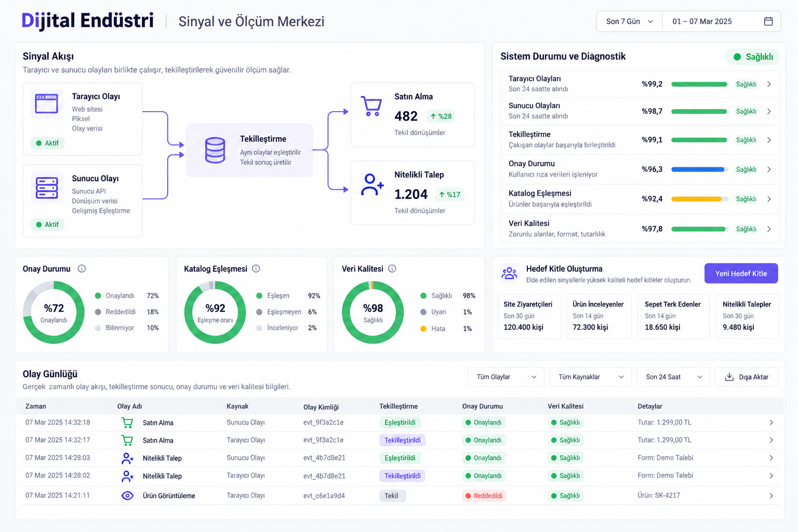Click the Satın Alma shopping cart icon
Image resolution: width=798 pixels, height=532 pixels.
pos(371,106)
